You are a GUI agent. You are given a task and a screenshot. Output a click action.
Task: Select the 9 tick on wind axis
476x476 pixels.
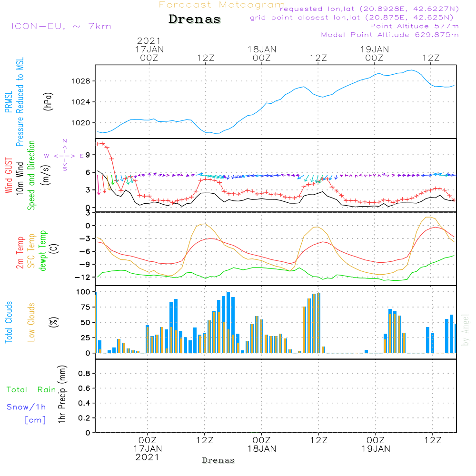pos(88,155)
